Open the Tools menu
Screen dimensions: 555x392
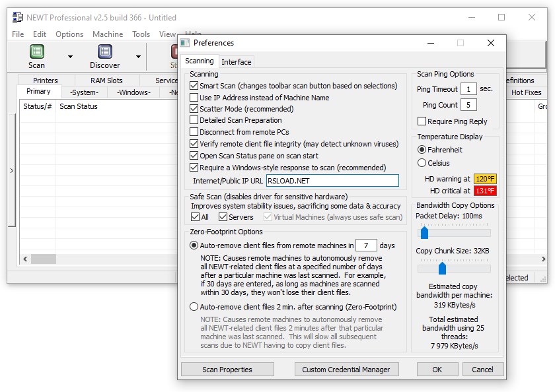tap(141, 34)
